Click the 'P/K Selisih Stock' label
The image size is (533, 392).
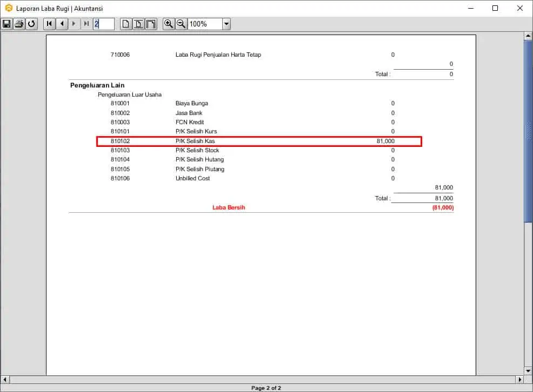coord(197,150)
